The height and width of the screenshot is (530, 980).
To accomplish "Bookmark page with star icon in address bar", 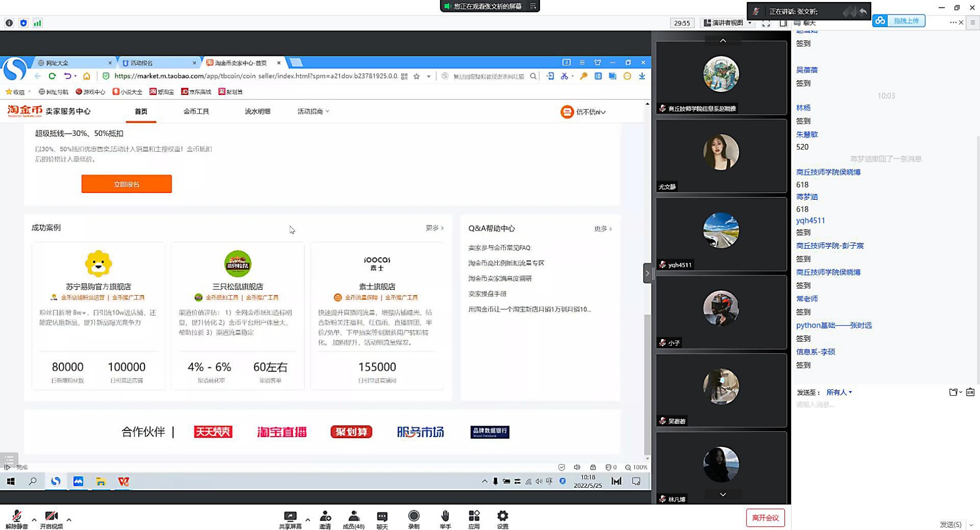I will pos(417,76).
